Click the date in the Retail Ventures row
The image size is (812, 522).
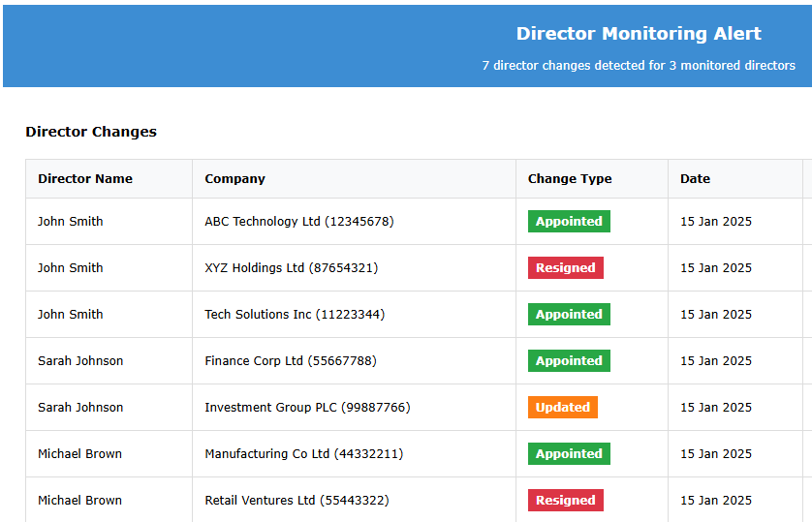[715, 501]
